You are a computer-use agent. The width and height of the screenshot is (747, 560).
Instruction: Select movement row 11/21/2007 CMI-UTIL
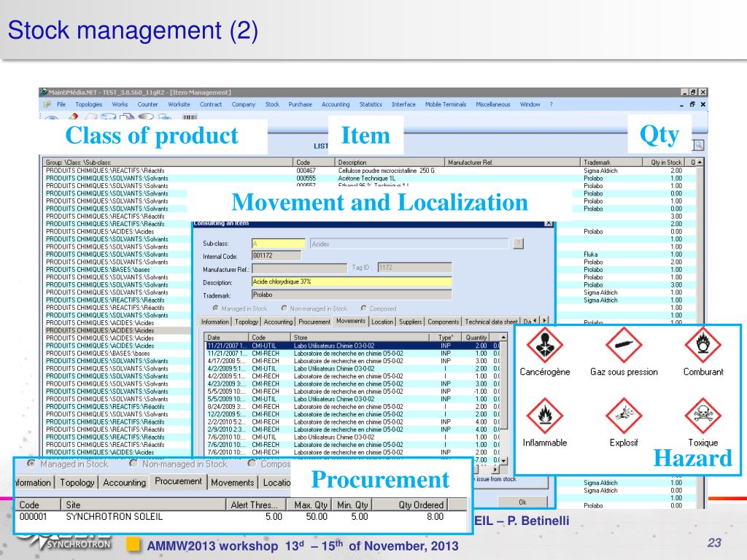click(353, 346)
